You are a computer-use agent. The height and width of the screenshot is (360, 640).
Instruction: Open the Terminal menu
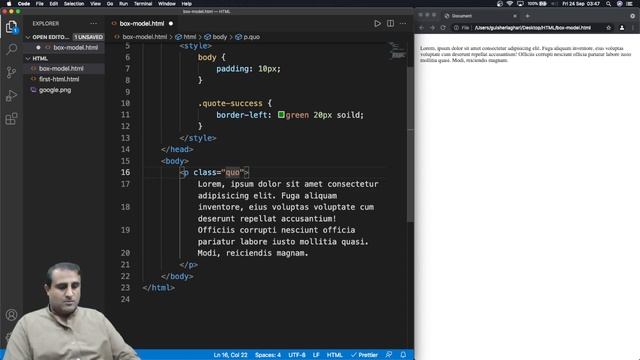pos(143,4)
